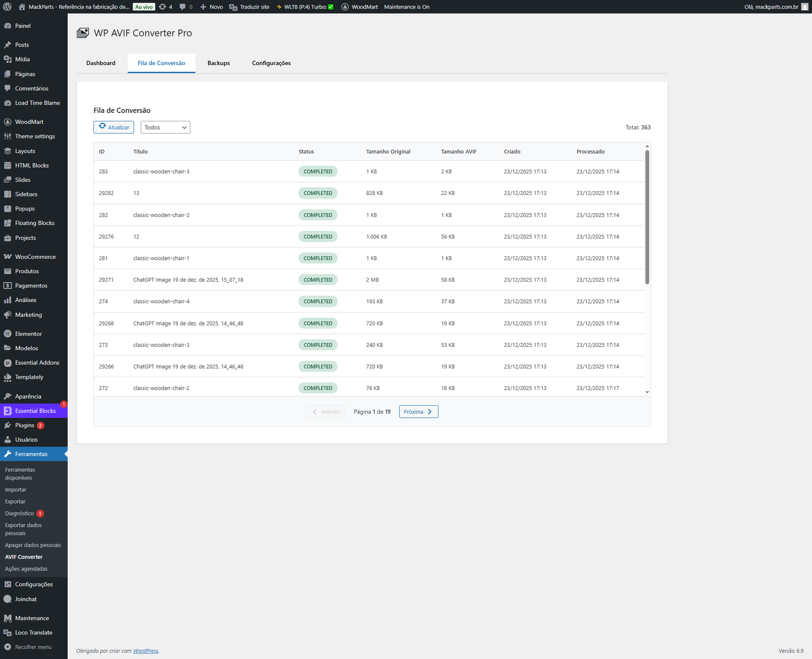Click the Mídia sidebar item

tap(22, 59)
